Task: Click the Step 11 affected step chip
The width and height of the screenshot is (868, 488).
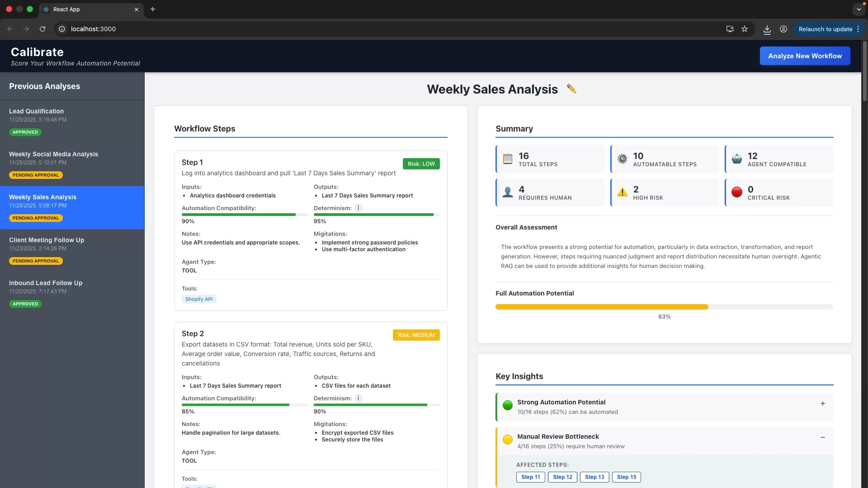Action: point(530,477)
